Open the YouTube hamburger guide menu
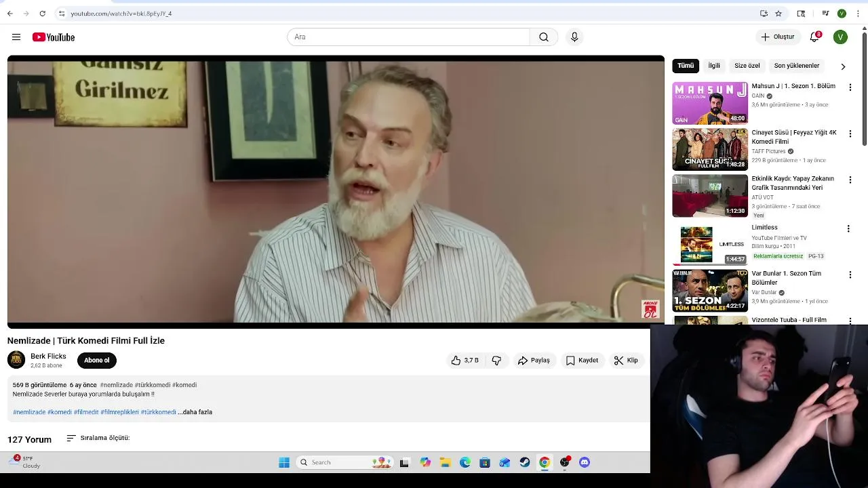This screenshot has width=868, height=488. click(16, 37)
